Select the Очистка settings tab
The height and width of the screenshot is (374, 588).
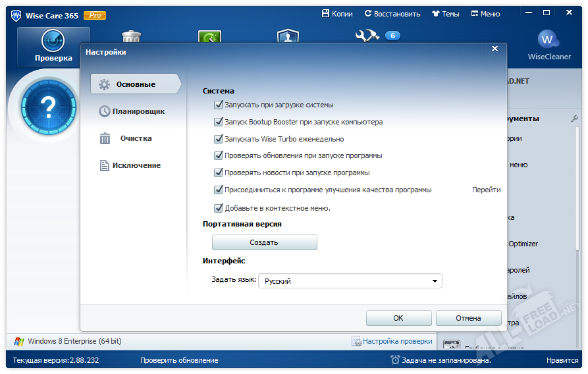click(x=134, y=138)
